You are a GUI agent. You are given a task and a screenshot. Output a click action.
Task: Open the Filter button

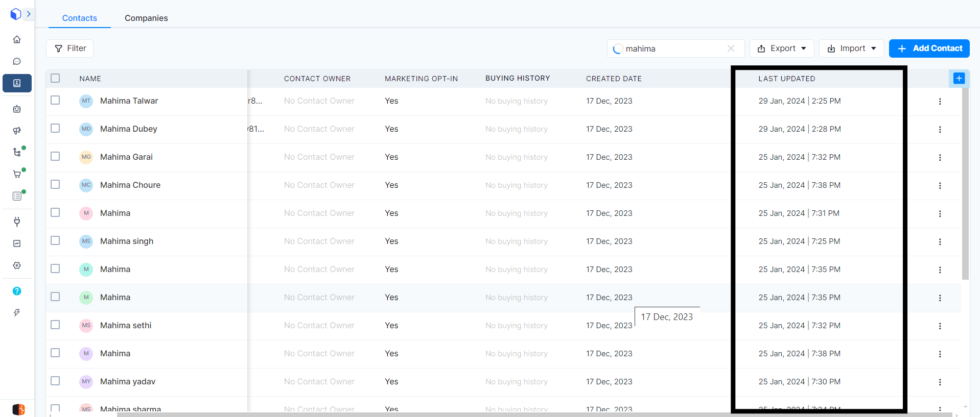pos(70,48)
